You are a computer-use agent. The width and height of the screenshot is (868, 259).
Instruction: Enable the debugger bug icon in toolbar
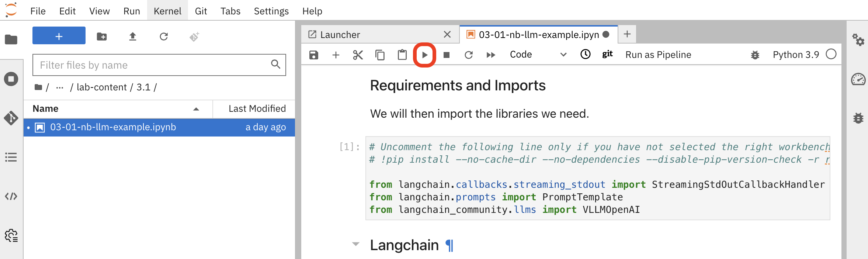pos(755,55)
